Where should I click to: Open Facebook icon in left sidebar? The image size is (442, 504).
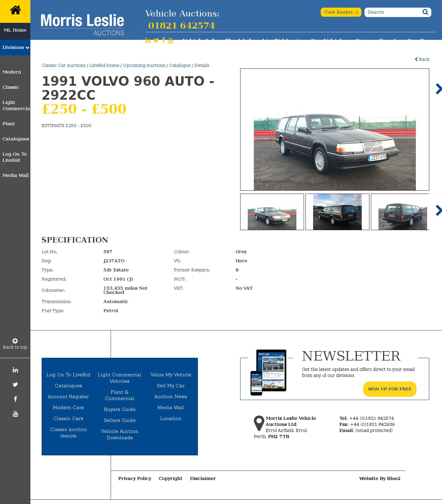point(15,399)
